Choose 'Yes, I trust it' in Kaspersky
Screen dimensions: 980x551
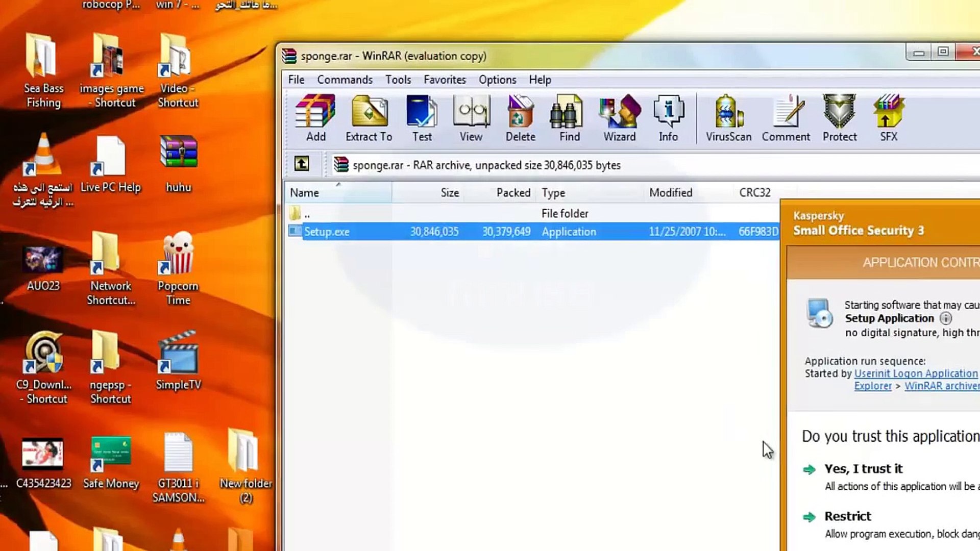(x=863, y=469)
